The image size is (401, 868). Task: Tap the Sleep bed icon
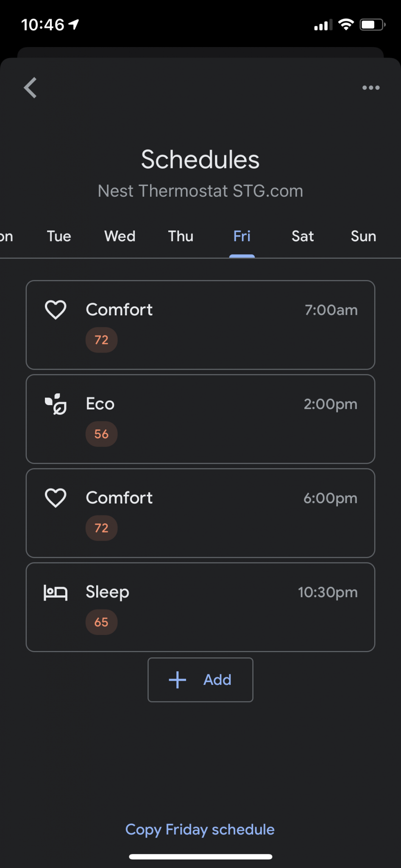[x=56, y=592]
